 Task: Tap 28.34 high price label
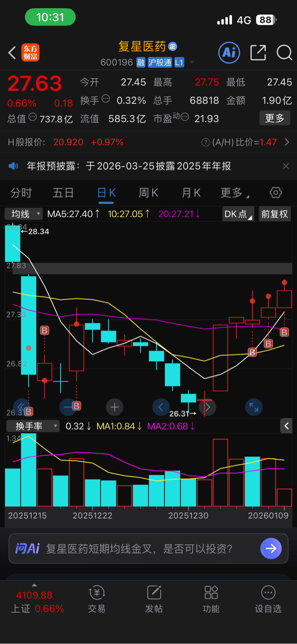point(39,232)
